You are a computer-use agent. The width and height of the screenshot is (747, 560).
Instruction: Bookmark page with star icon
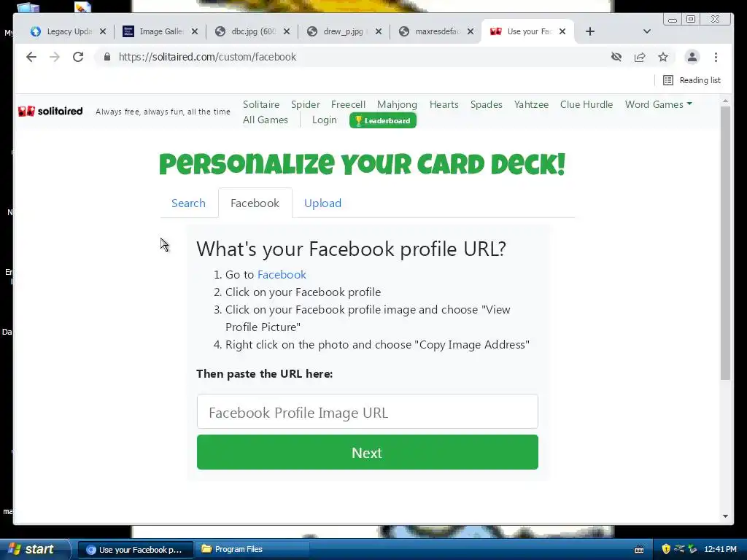tap(663, 57)
